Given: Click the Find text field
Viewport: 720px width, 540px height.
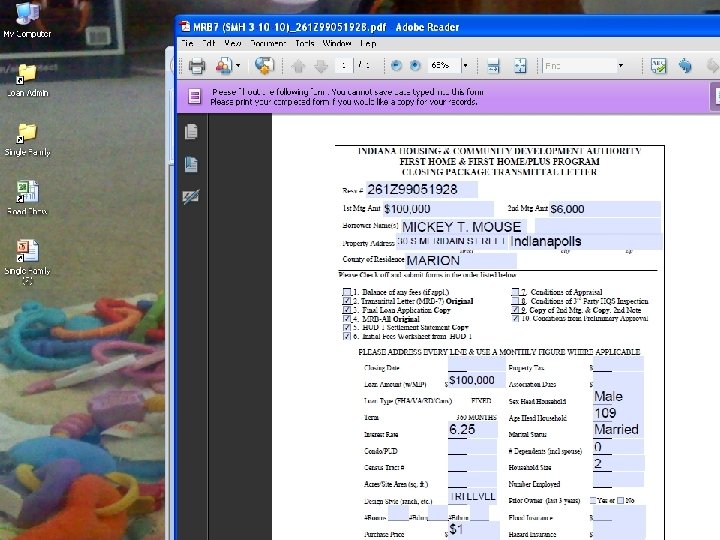Looking at the screenshot, I should tap(579, 66).
